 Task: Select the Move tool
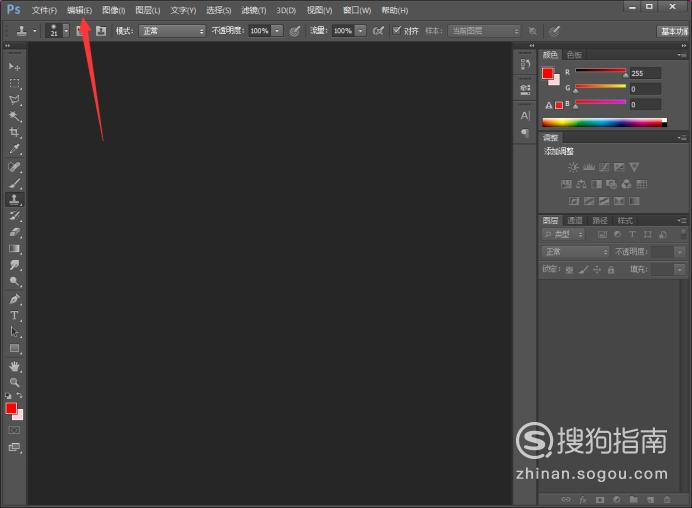[x=14, y=67]
